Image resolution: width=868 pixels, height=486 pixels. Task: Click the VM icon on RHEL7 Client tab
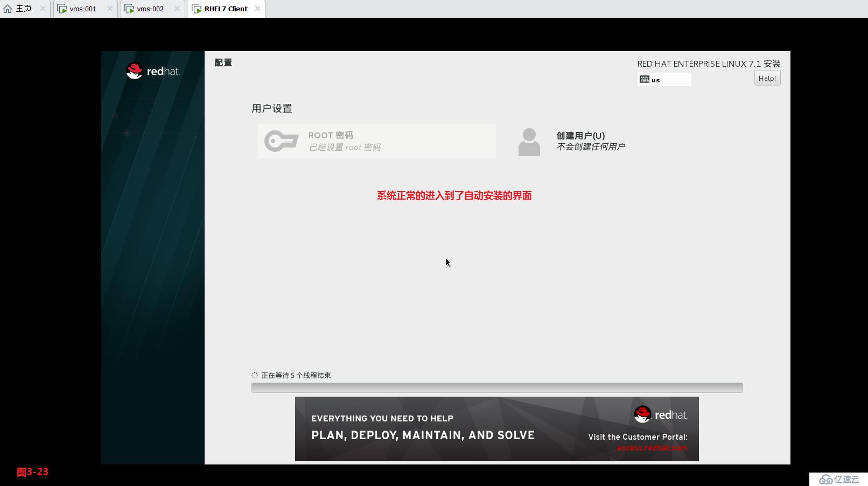pyautogui.click(x=197, y=9)
